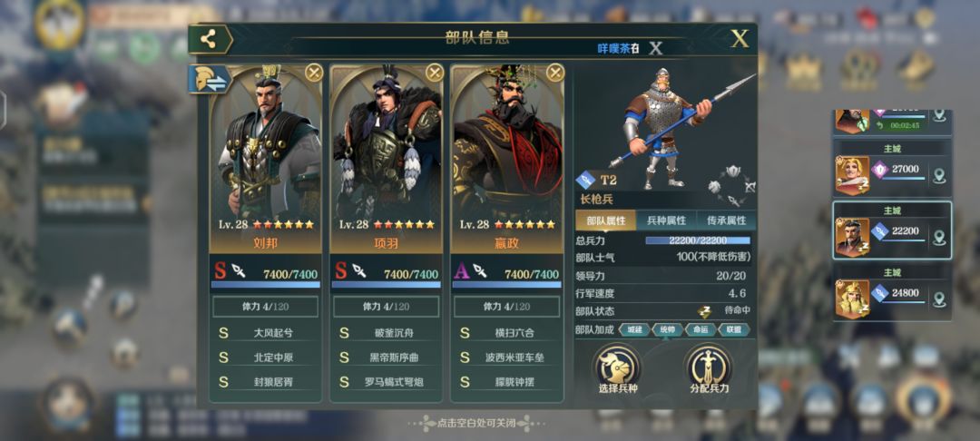Toggle the 统帅 bonus tag

pyautogui.click(x=667, y=329)
